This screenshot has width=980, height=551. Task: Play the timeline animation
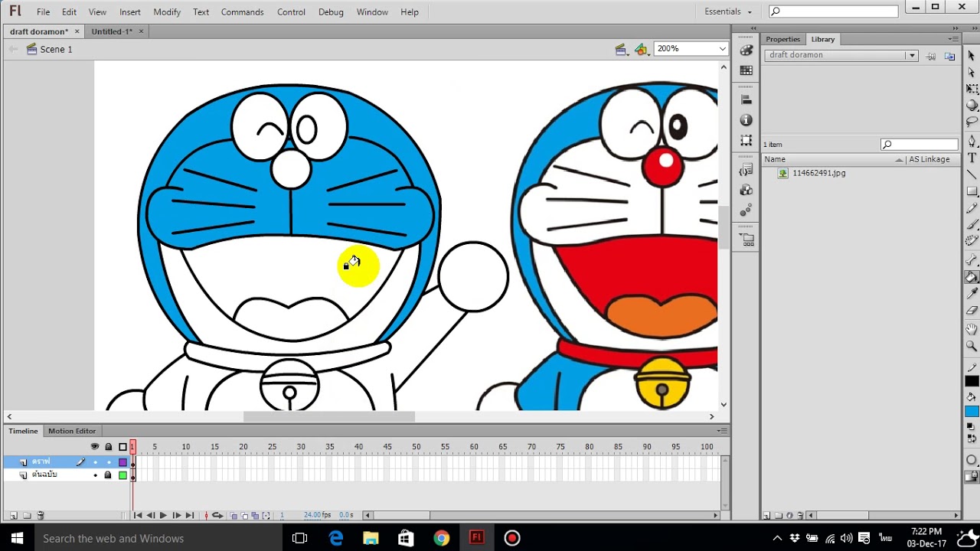click(x=163, y=516)
